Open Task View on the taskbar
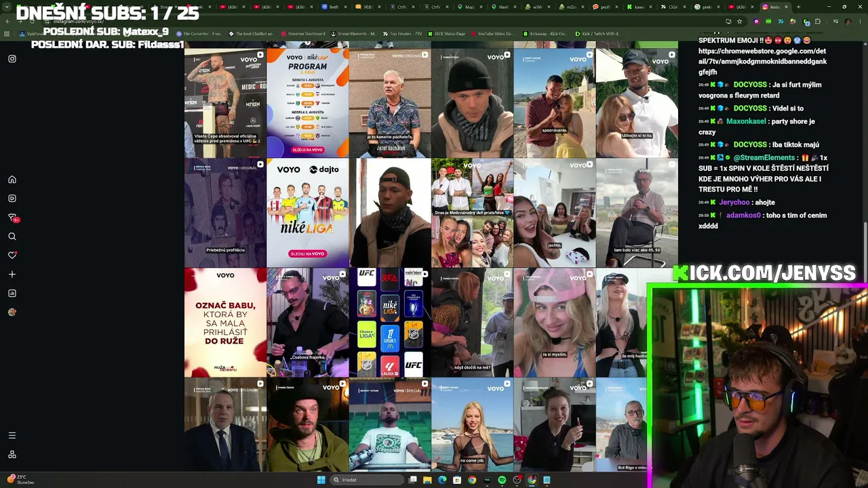 [412, 480]
